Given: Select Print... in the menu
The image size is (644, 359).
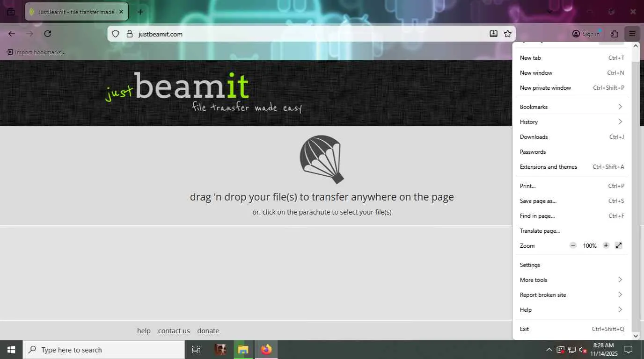Looking at the screenshot, I should click(572, 186).
